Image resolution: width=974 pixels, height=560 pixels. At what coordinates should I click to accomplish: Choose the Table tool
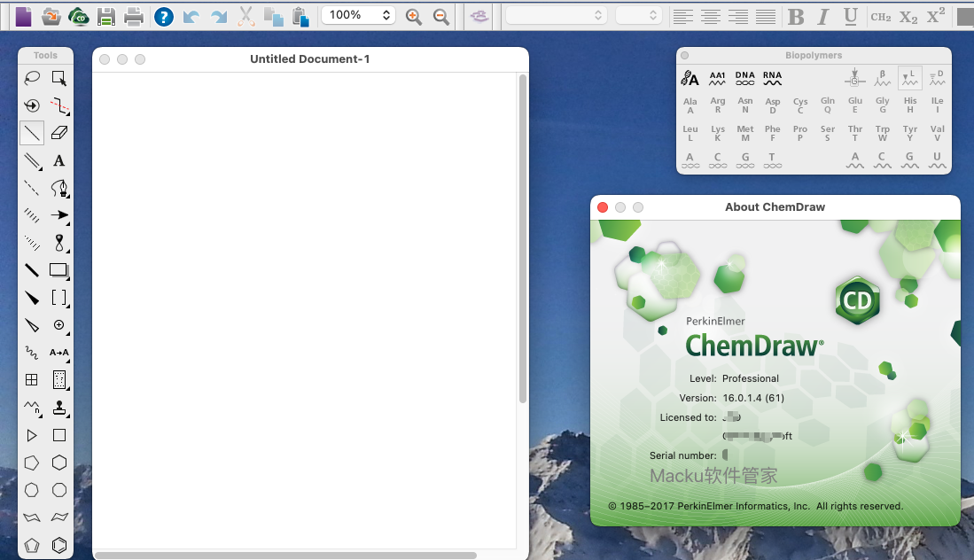[32, 380]
